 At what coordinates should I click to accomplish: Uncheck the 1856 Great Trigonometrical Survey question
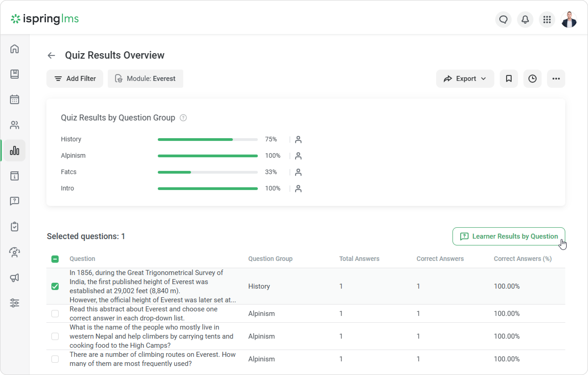55,286
